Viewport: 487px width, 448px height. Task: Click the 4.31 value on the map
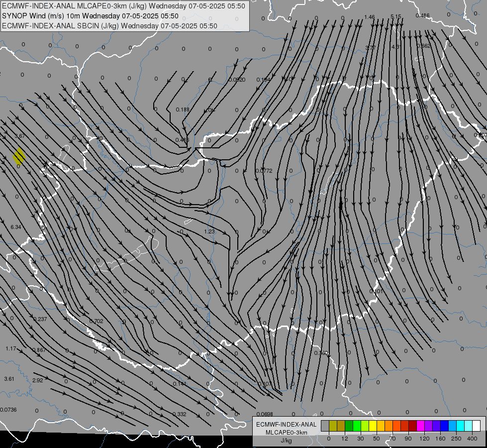click(x=396, y=47)
